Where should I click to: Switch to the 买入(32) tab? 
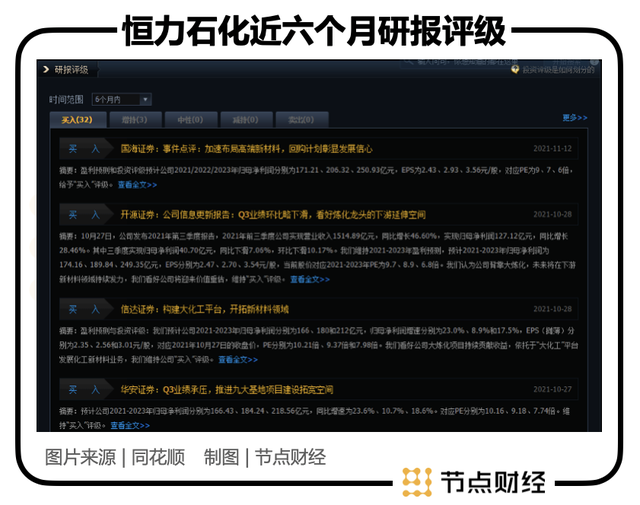tap(76, 120)
